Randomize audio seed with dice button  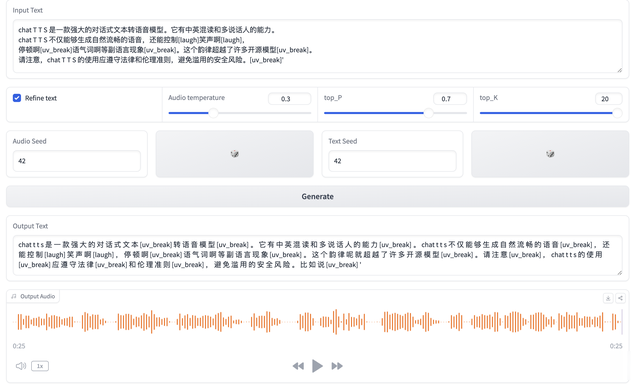coord(235,154)
